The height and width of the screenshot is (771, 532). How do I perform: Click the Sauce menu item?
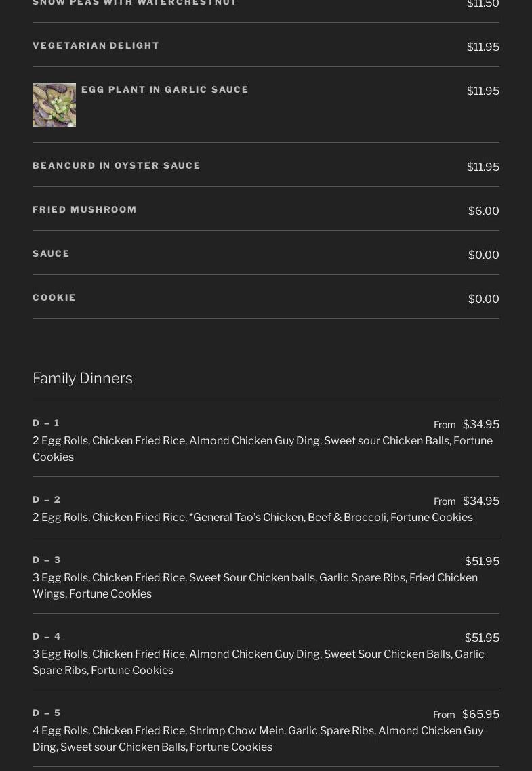(x=52, y=253)
